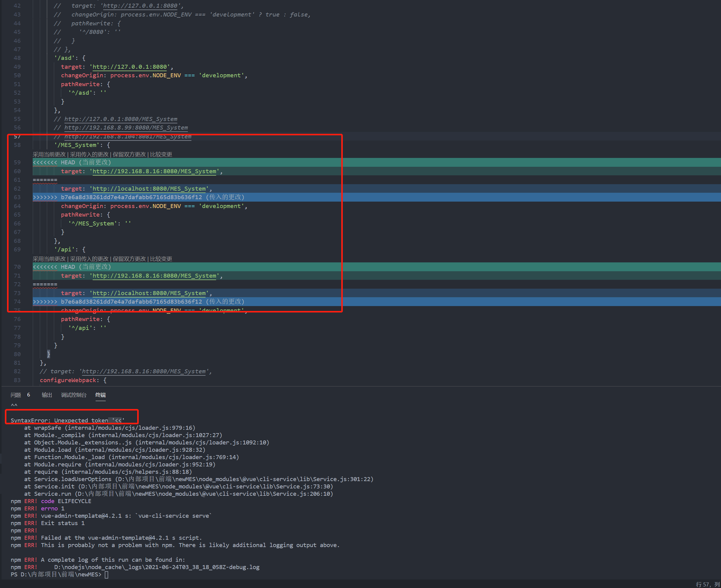Open the commented 192.168.8.99 URL on line 56
Image resolution: width=721 pixels, height=588 pixels.
(x=126, y=128)
